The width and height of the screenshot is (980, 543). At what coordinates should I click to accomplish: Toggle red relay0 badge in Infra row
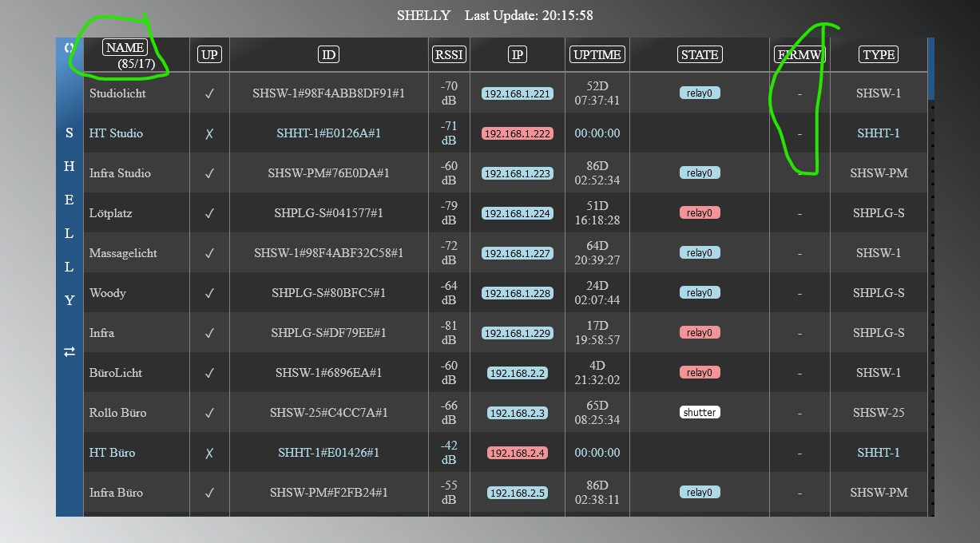click(700, 333)
